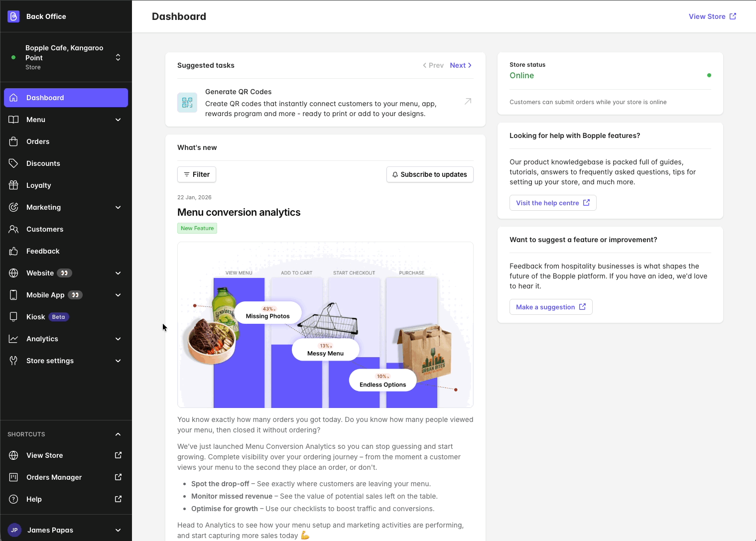The image size is (756, 541).
Task: Click the Feedback thumbs-up icon
Action: tap(13, 251)
